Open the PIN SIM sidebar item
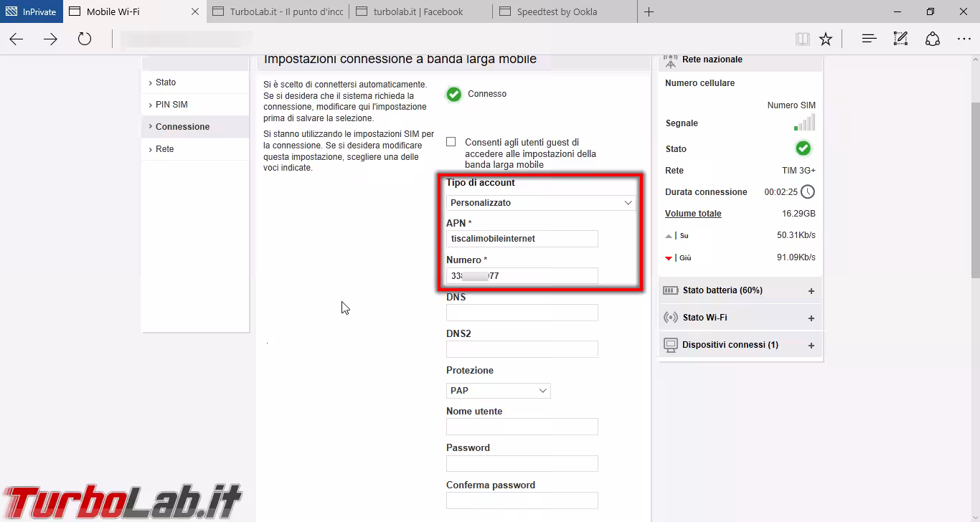The width and height of the screenshot is (980, 522). point(171,105)
